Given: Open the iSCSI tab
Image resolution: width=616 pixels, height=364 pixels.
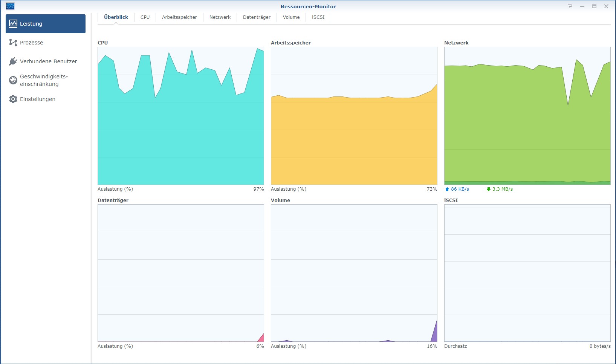Looking at the screenshot, I should tap(318, 17).
